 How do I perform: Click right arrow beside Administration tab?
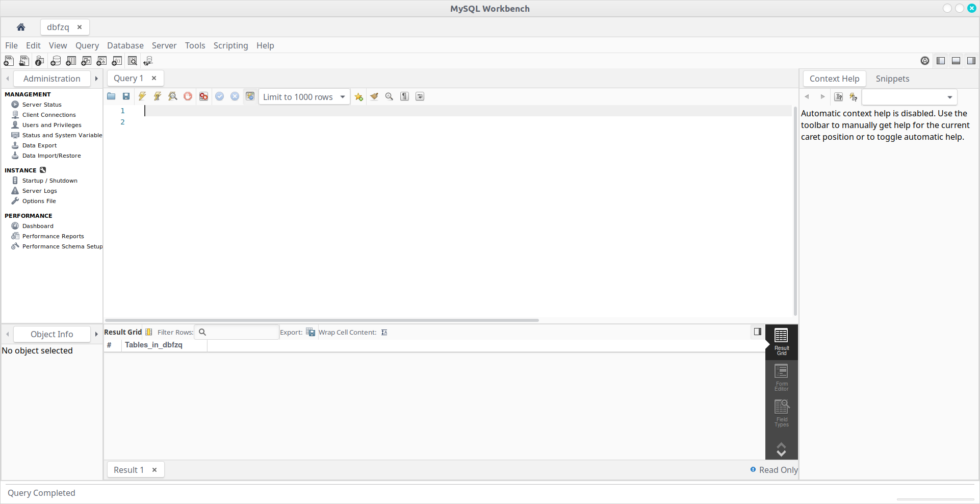[96, 79]
